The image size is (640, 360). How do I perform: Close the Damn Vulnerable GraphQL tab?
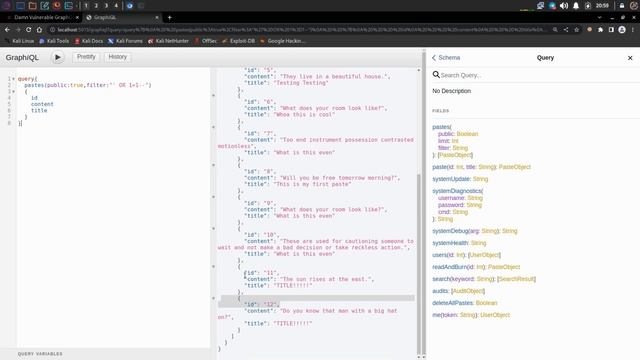[x=77, y=18]
